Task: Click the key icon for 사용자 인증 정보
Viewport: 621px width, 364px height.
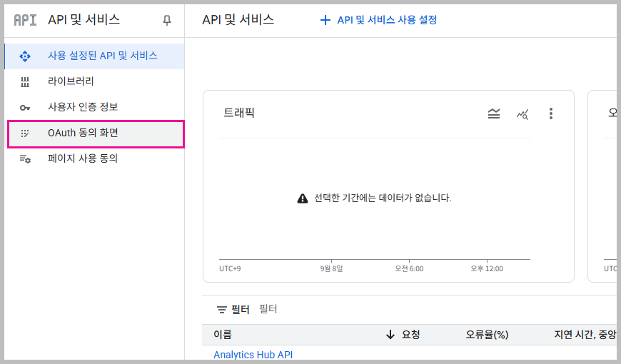Action: point(25,107)
